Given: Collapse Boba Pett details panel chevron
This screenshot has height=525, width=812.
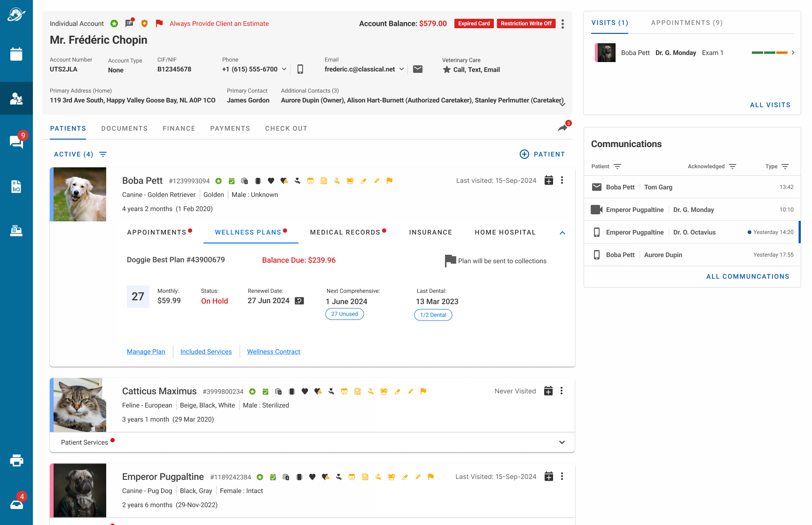Looking at the screenshot, I should [562, 233].
